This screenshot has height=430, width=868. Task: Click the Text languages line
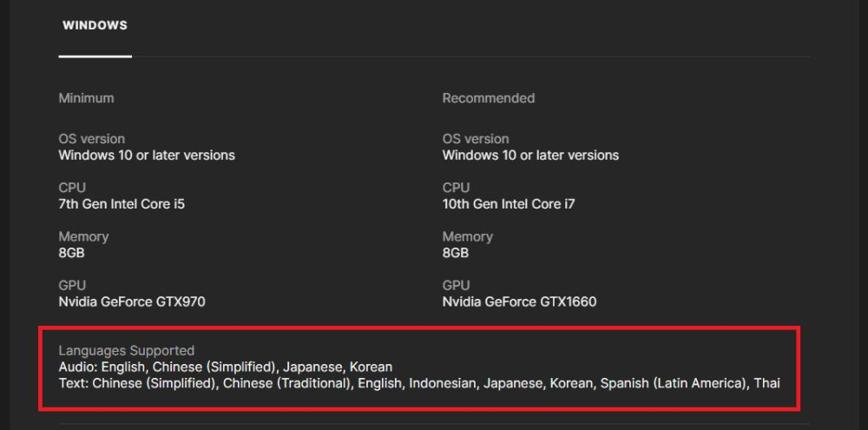click(x=418, y=382)
